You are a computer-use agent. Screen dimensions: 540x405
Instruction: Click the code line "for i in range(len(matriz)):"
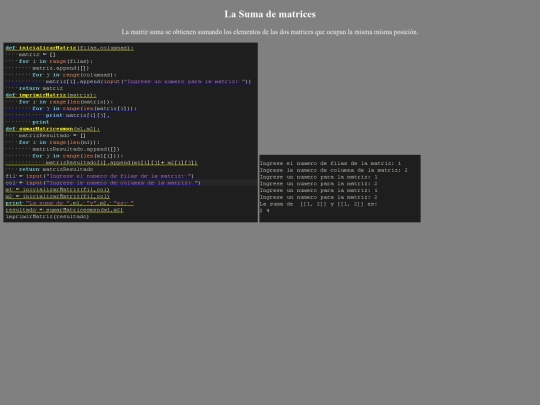65,102
